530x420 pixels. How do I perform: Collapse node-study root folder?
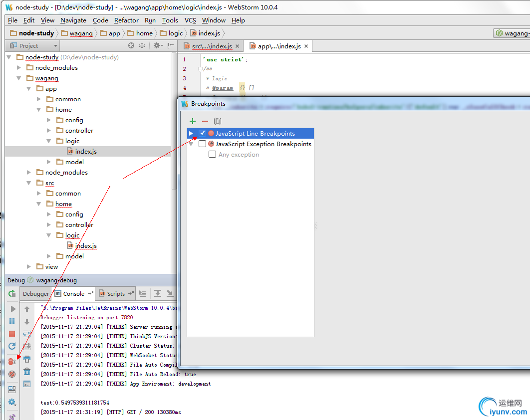(x=9, y=57)
